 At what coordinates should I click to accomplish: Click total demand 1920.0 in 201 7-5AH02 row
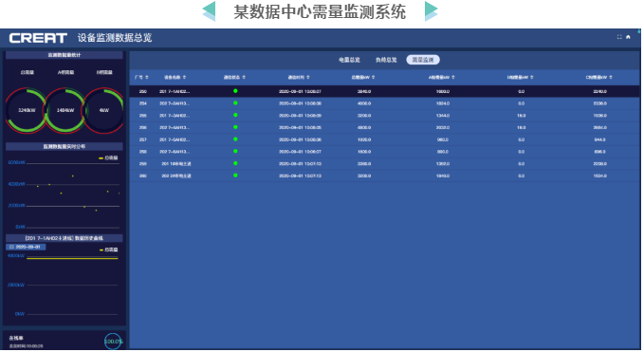[x=364, y=139]
